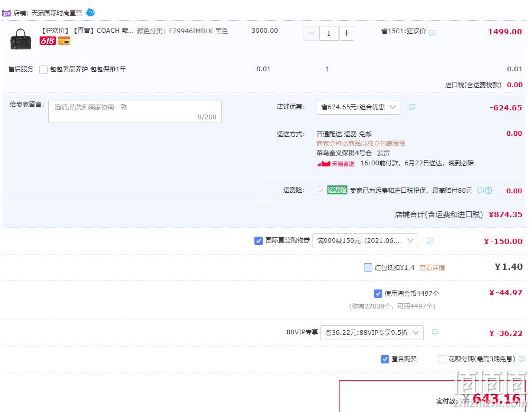Screen dimensions: 532x412
Task: Click the 普通配送 运费 免邮 shipping text
Action: [x=344, y=134]
